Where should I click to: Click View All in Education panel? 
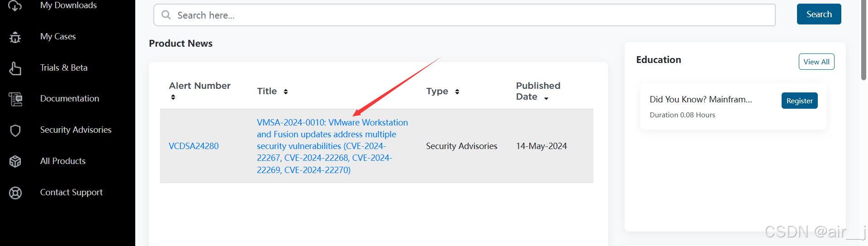[x=816, y=62]
